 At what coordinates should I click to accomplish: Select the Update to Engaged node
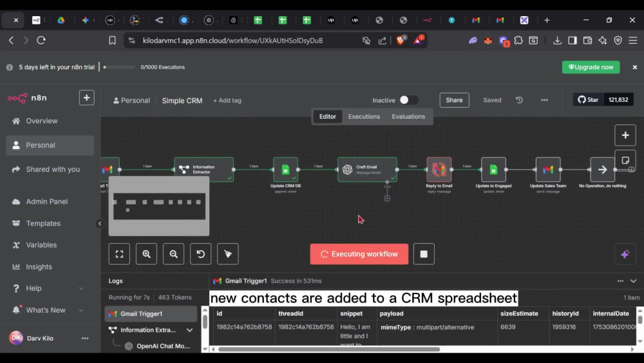tap(493, 170)
